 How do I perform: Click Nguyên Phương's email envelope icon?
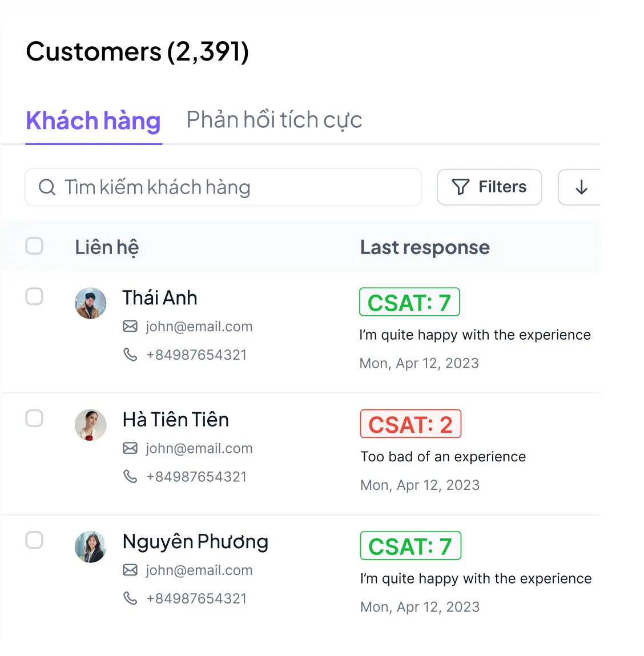coord(130,570)
